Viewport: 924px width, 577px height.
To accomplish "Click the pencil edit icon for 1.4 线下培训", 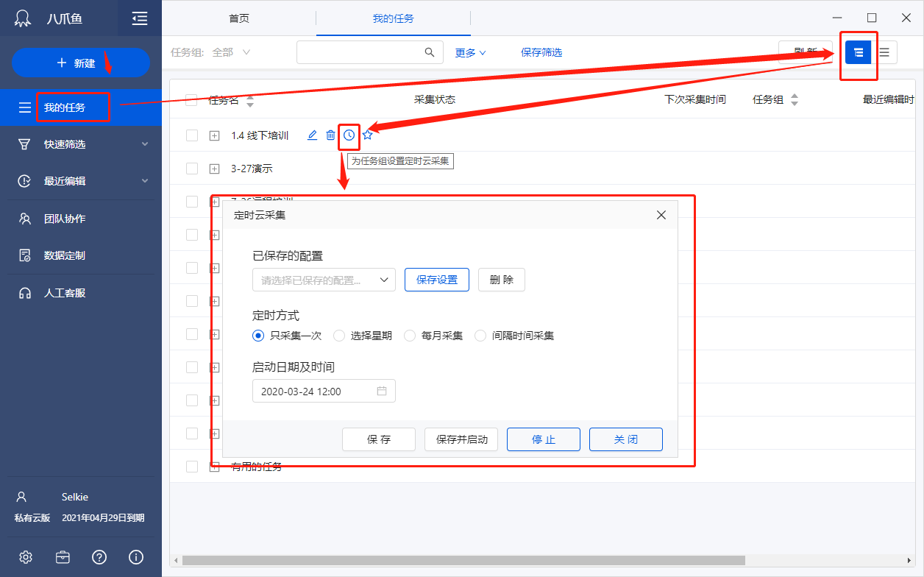I will pyautogui.click(x=312, y=135).
